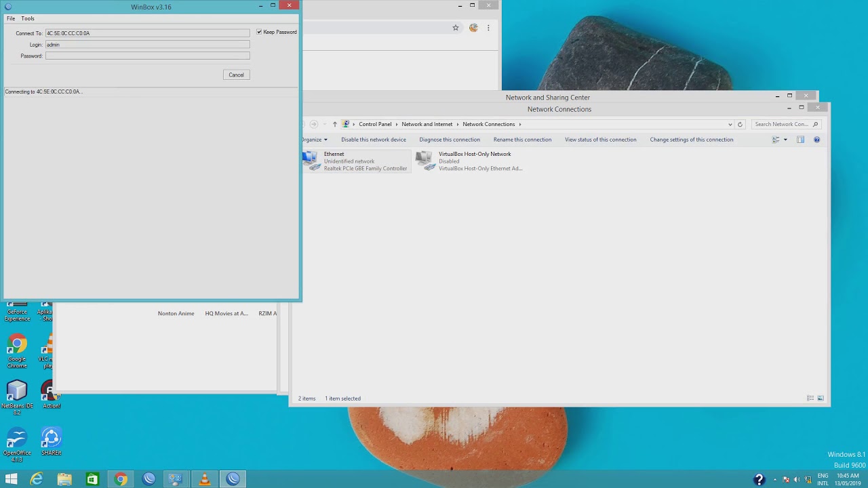Screen dimensions: 868x488
Task: Select the VirtualBox Host-Only Network adapter
Action: tap(469, 161)
